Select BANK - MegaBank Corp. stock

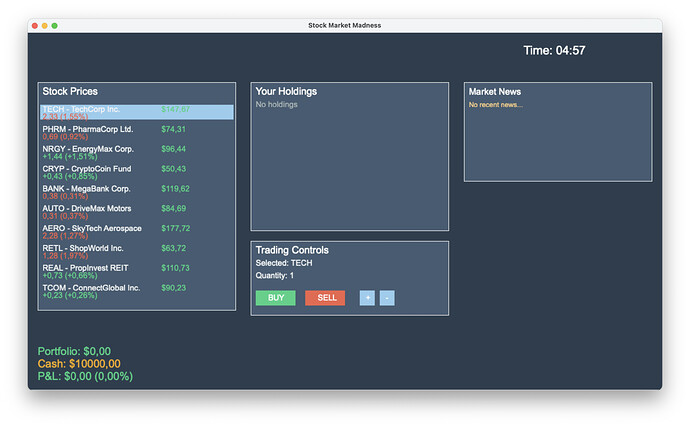[x=136, y=192]
